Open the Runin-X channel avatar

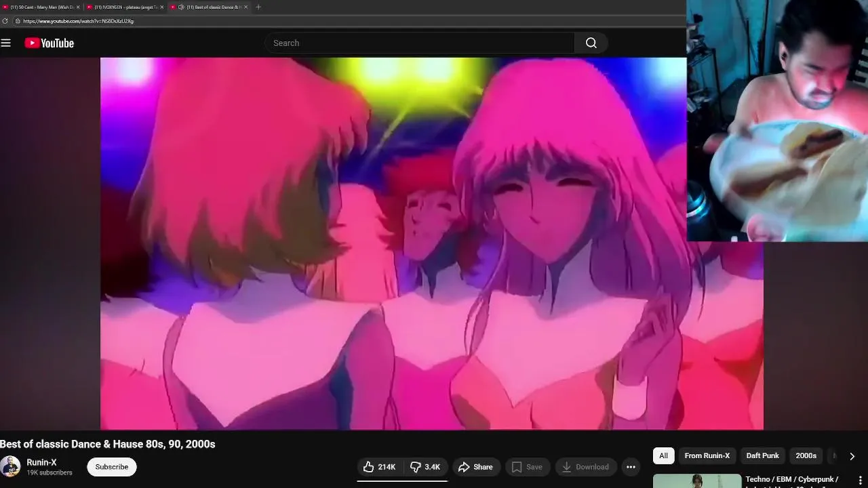click(x=10, y=467)
